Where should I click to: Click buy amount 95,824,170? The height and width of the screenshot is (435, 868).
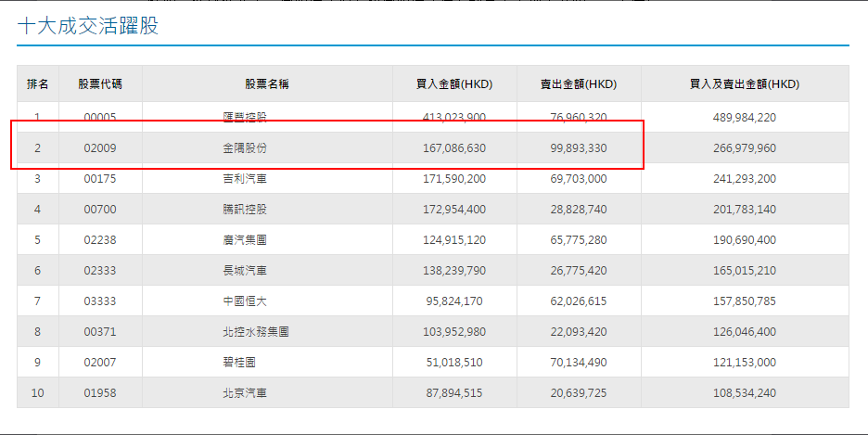(x=454, y=301)
